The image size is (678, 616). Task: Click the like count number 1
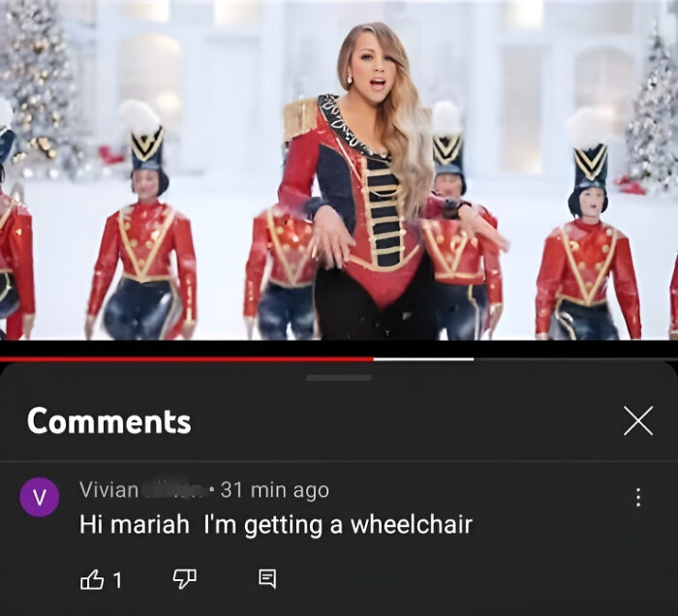(117, 580)
